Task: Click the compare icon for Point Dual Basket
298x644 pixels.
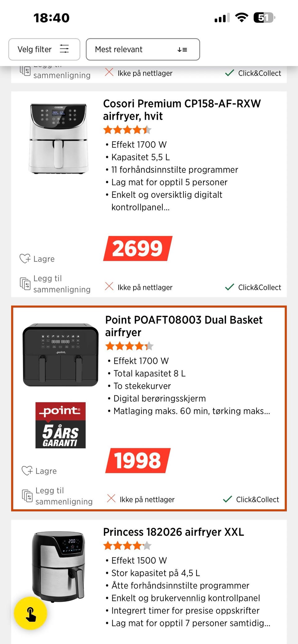Action: [27, 496]
